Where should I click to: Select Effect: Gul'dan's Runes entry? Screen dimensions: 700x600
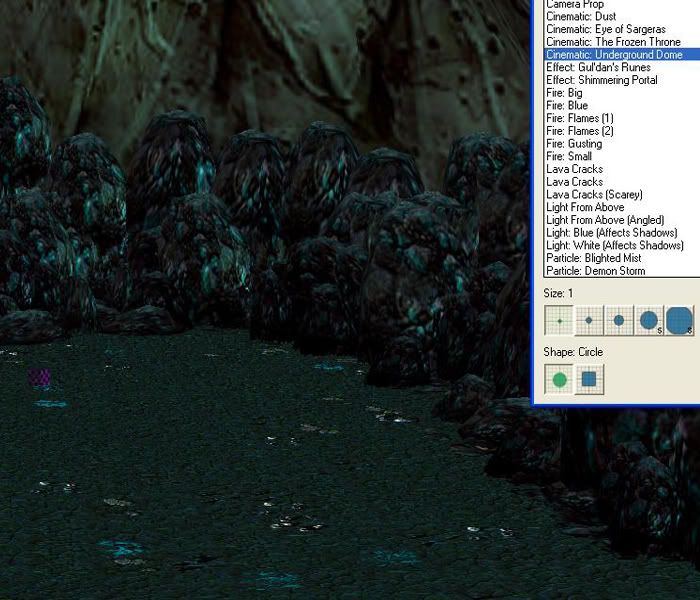598,67
